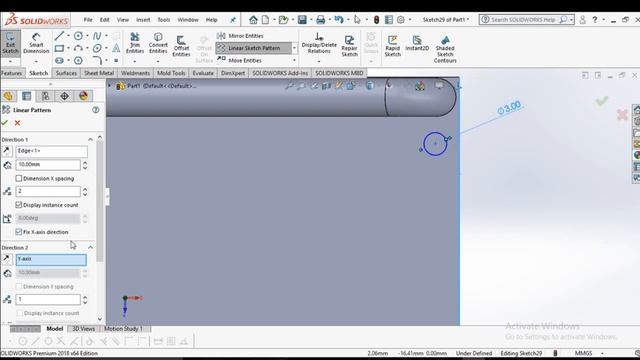Click Mirror Entities in the ribbon
The width and height of the screenshot is (640, 360).
tap(240, 36)
